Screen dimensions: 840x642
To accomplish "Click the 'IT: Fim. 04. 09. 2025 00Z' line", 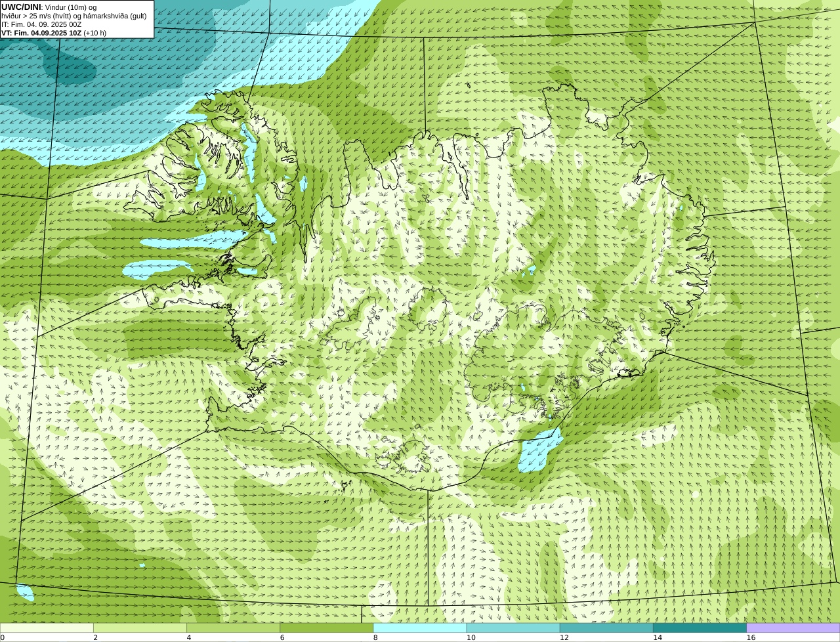I will click(41, 24).
